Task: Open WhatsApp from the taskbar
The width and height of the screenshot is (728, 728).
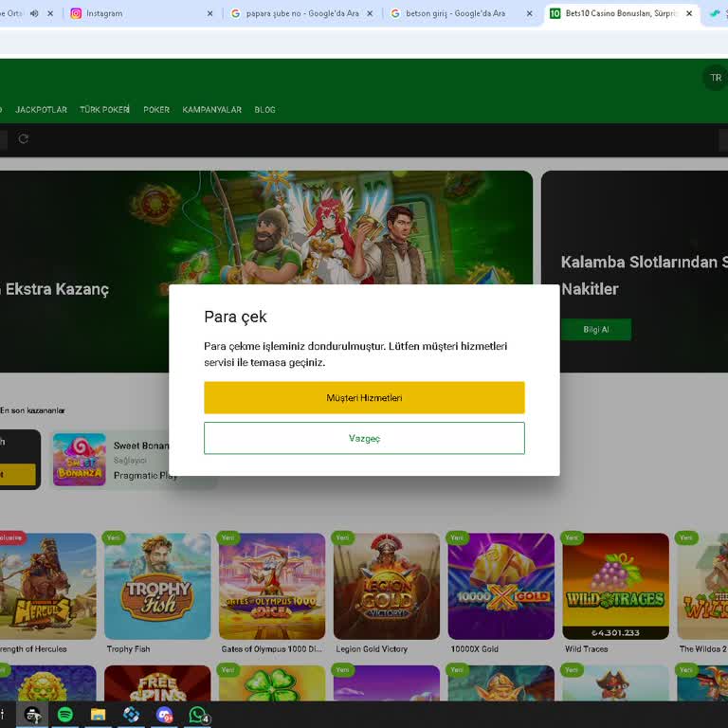Action: (x=198, y=714)
